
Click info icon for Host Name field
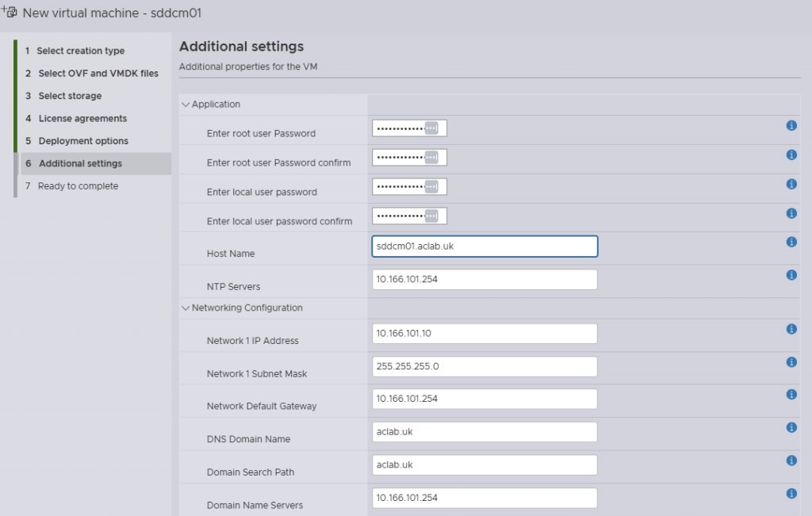pyautogui.click(x=791, y=243)
